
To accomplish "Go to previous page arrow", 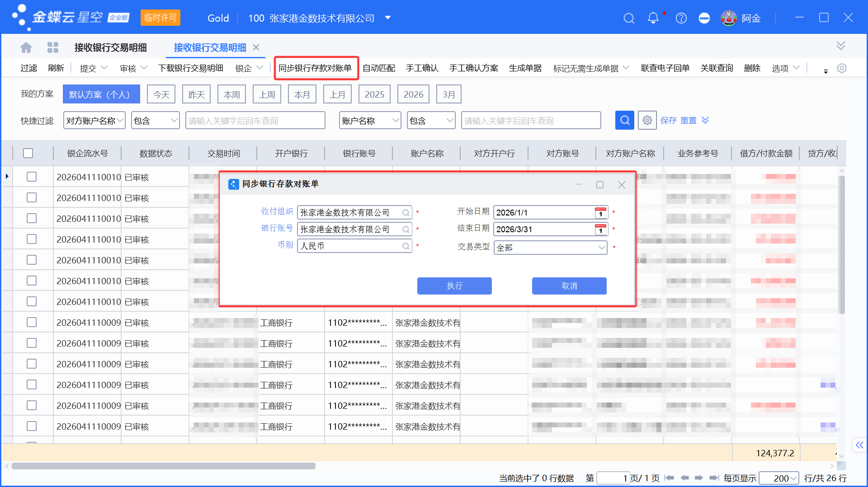I will click(685, 478).
